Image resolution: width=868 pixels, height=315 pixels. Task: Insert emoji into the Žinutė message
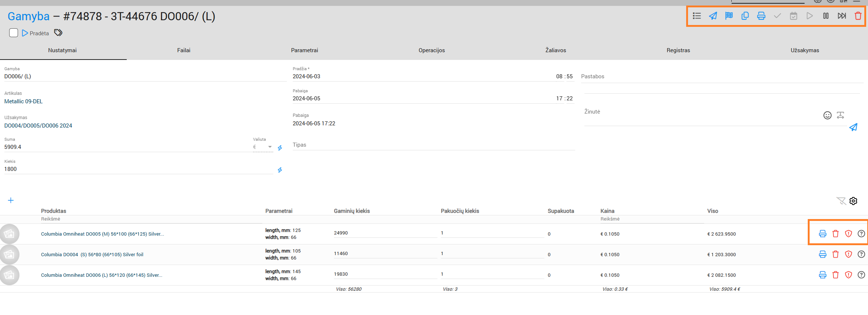click(x=827, y=115)
